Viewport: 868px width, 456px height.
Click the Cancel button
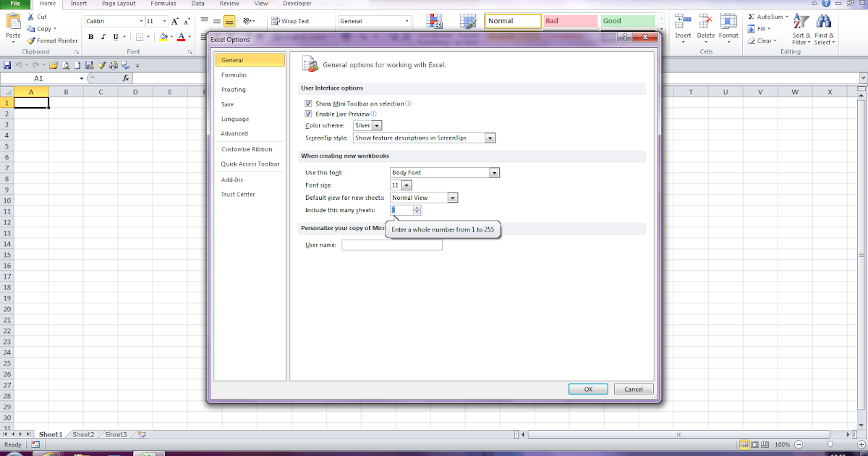coord(634,389)
